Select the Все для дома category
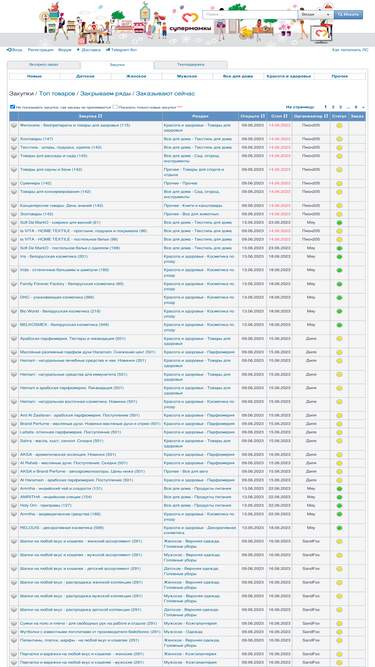The image size is (375, 667). click(238, 76)
